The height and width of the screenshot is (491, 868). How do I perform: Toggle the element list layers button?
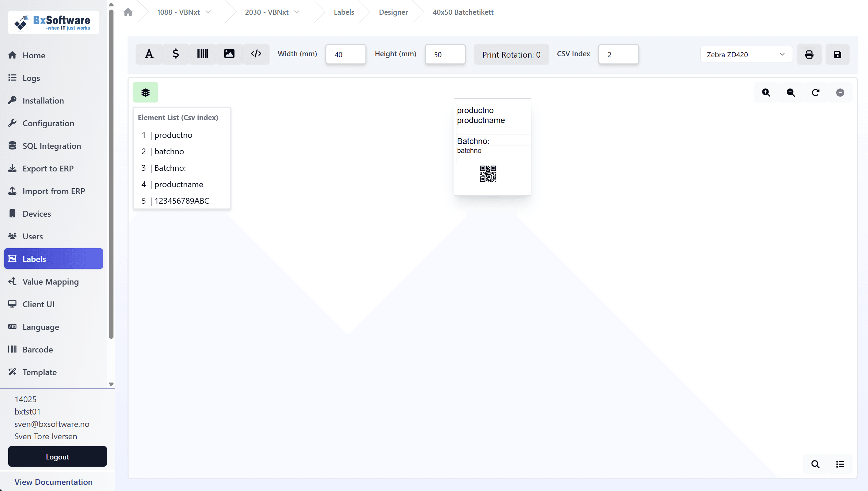(x=145, y=93)
